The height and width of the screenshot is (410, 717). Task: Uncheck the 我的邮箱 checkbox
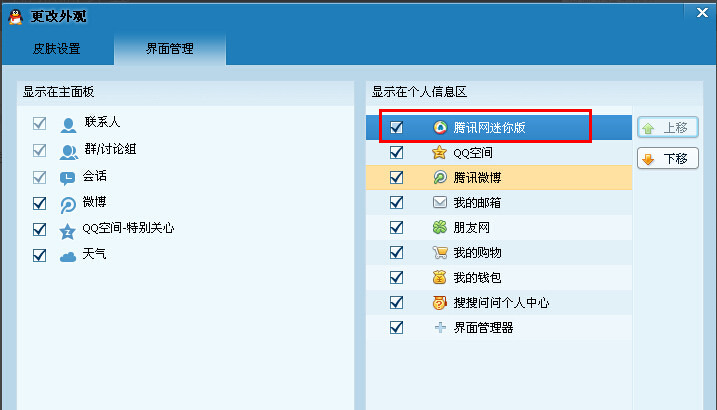tap(397, 203)
